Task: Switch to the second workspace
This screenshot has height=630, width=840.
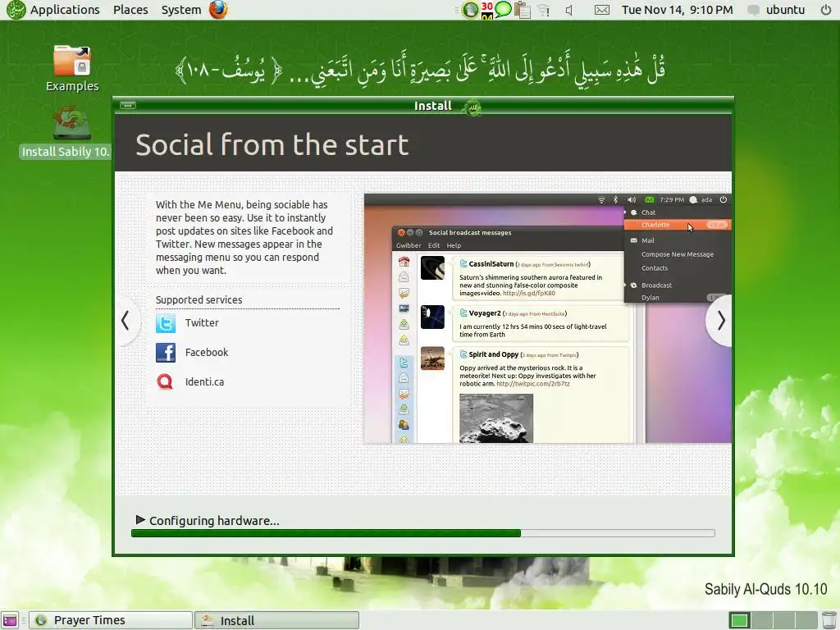Action: coord(762,620)
